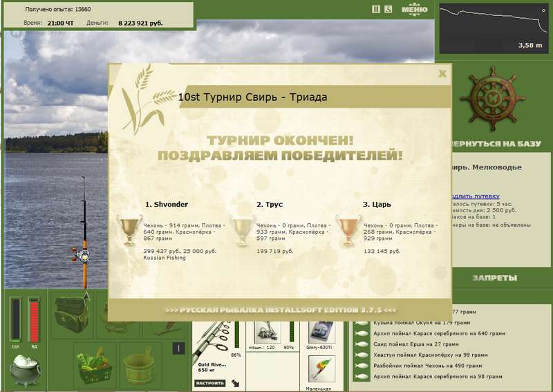Open the backpack inventory icon
Screen dimensions: 553x392
71,314
